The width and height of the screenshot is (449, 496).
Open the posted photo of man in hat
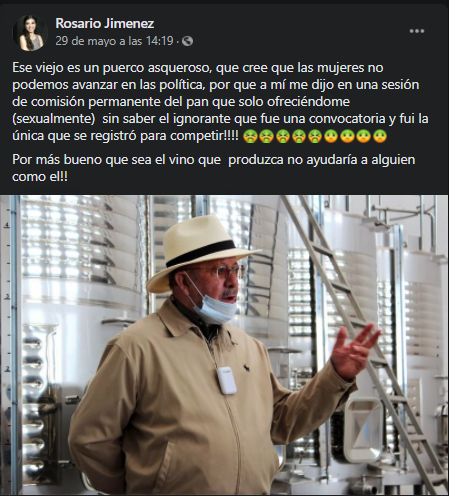coord(224,345)
